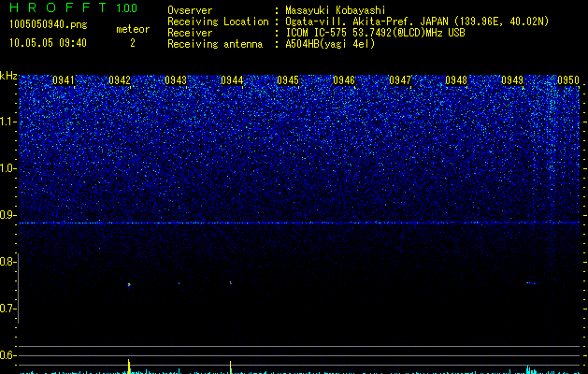
Task: Click the 0944 time marker
Action: pos(232,80)
